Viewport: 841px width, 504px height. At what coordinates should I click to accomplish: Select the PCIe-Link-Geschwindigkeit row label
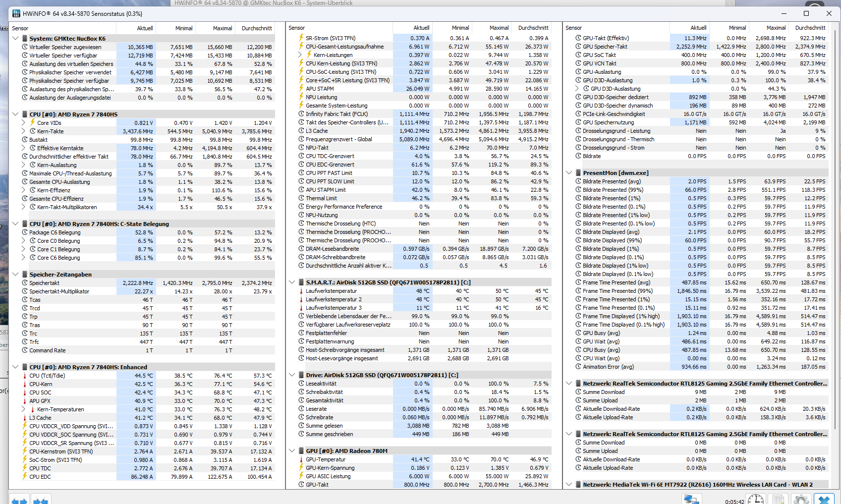point(614,113)
